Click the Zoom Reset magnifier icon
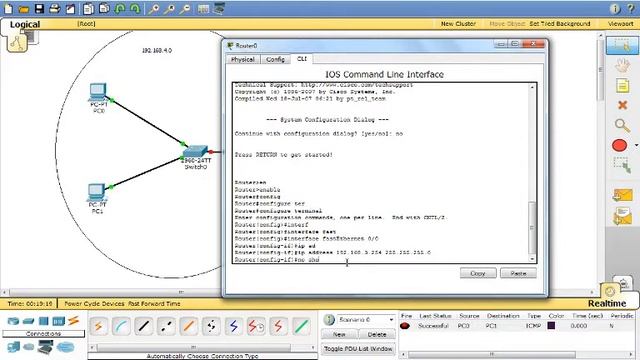This screenshot has width=640, height=360. (x=169, y=9)
